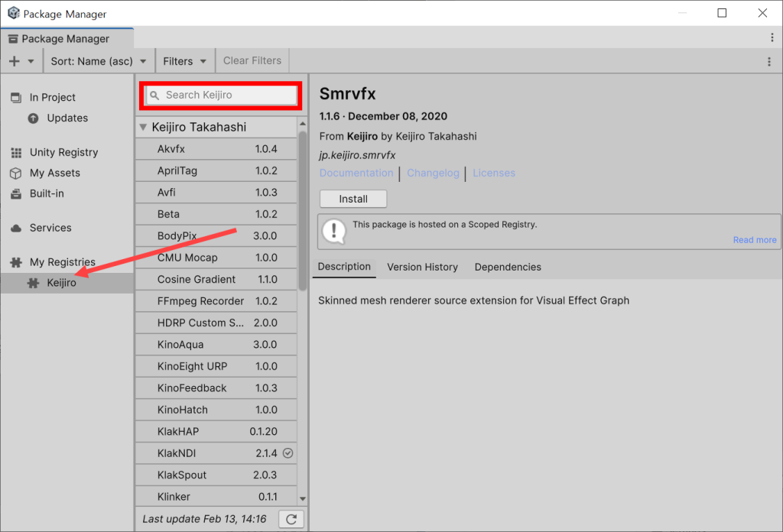Switch to the Version History tab
The width and height of the screenshot is (783, 532).
422,267
